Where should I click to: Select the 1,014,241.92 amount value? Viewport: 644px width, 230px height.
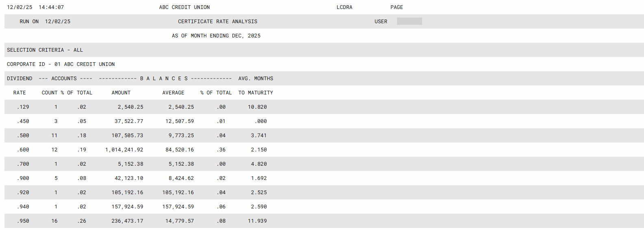[x=124, y=150]
